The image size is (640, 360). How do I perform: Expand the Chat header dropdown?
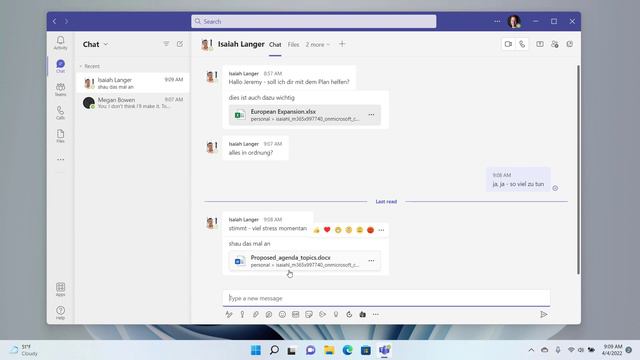pos(106,44)
